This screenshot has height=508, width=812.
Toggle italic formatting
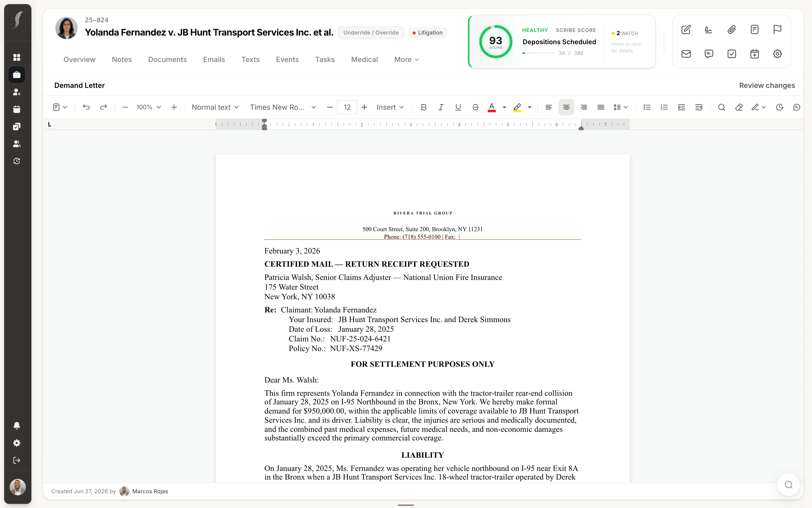click(x=441, y=107)
